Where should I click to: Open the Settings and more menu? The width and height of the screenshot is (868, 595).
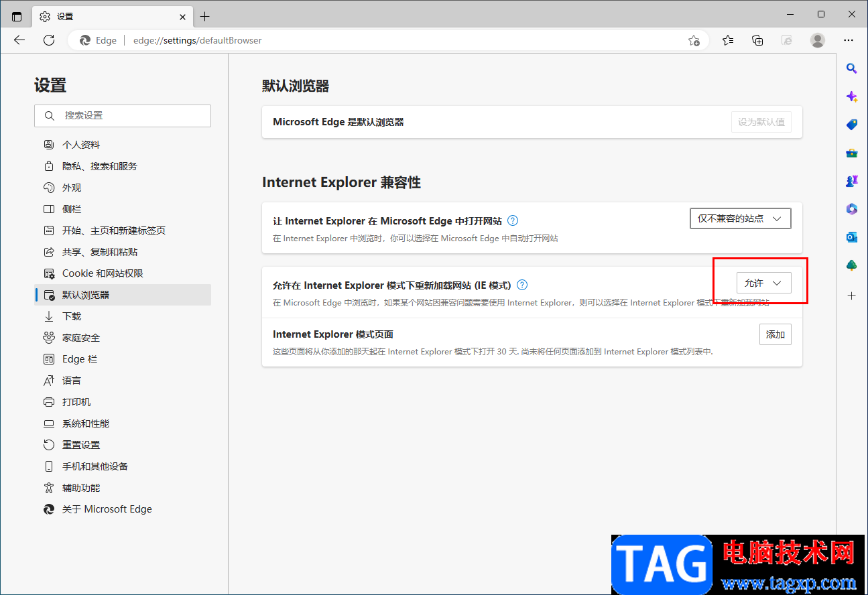849,40
